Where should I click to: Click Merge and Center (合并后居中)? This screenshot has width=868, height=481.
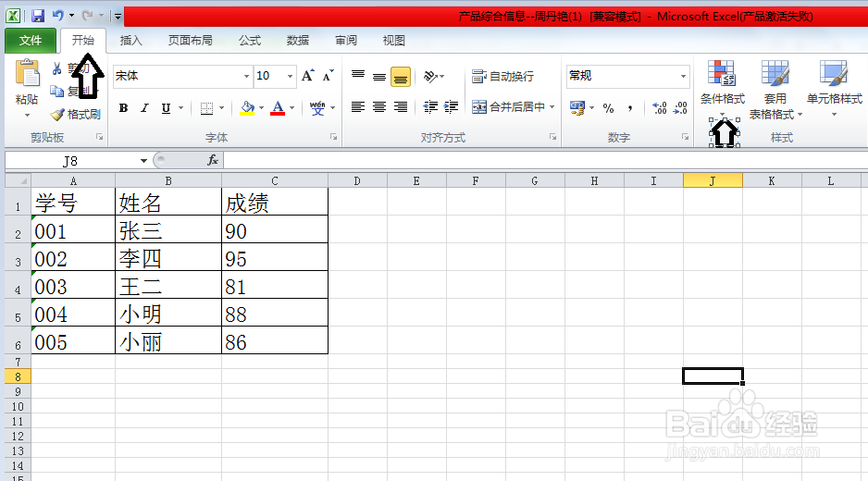(508, 106)
